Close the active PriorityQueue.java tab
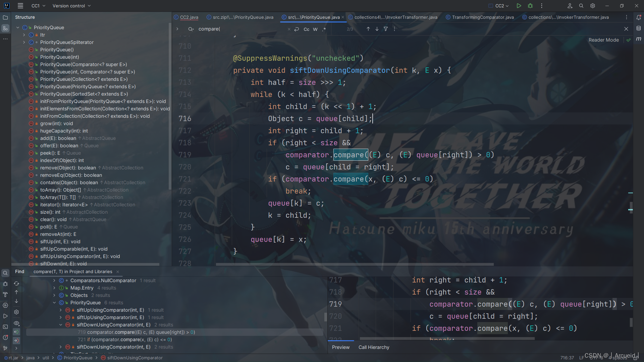This screenshot has height=362, width=644. (343, 17)
